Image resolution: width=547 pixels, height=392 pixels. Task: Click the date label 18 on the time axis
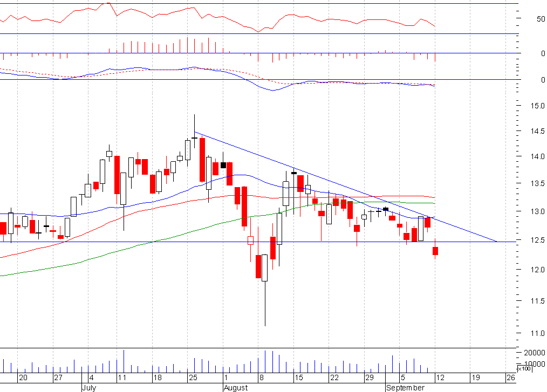pyautogui.click(x=158, y=377)
